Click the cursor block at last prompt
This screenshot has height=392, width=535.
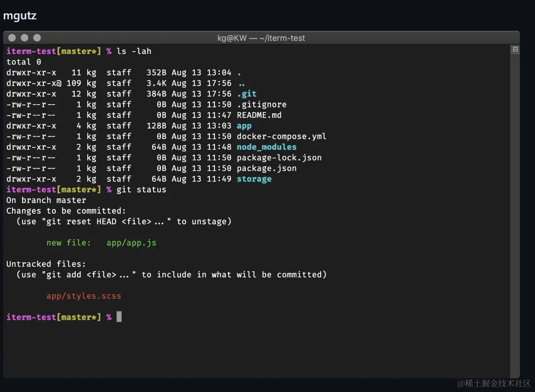coord(119,316)
